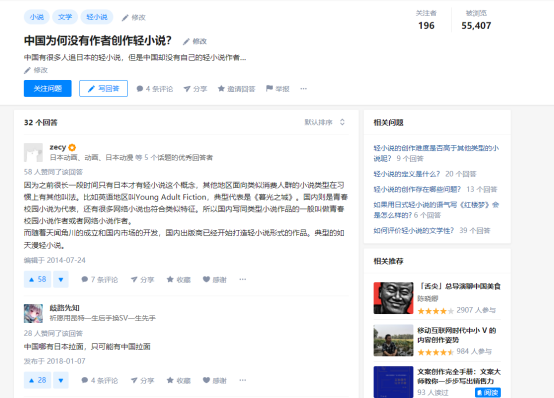
Task: Open the 文学 topic tag
Action: click(65, 17)
